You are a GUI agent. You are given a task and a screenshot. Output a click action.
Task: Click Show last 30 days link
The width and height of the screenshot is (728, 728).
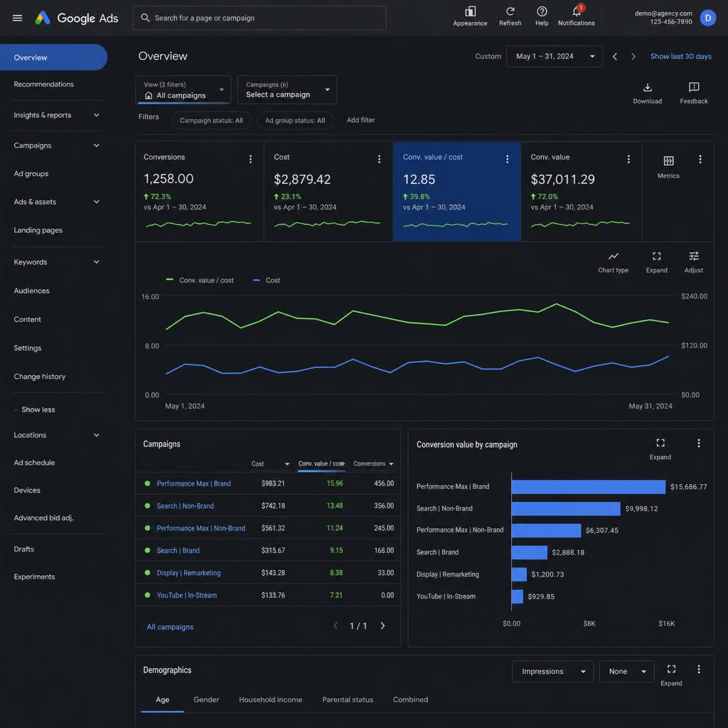pyautogui.click(x=680, y=57)
